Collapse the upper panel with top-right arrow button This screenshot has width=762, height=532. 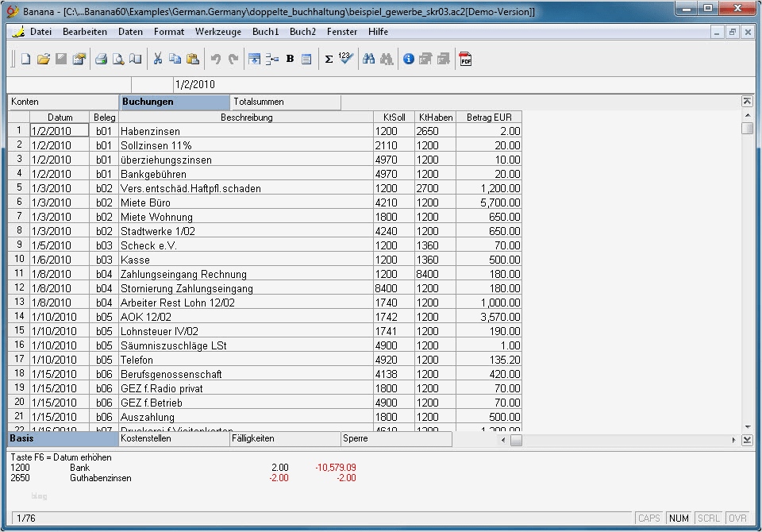(747, 102)
